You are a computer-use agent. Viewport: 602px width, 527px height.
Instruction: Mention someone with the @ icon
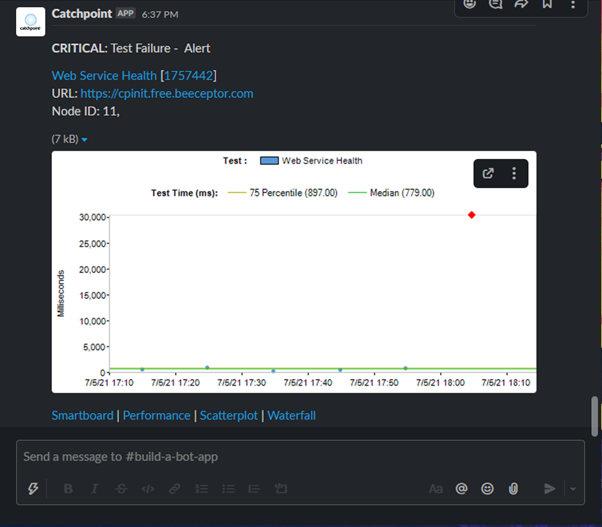click(x=461, y=488)
